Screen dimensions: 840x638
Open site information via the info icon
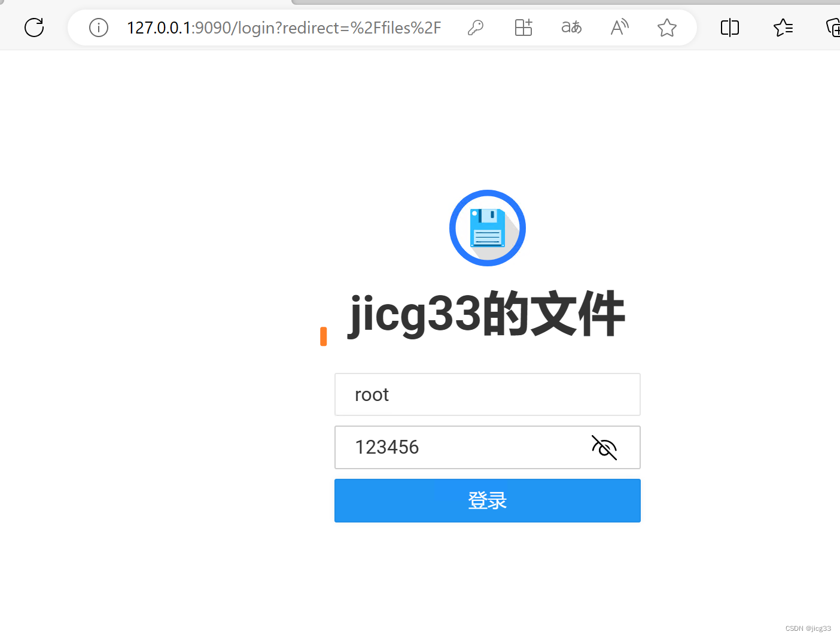(98, 28)
